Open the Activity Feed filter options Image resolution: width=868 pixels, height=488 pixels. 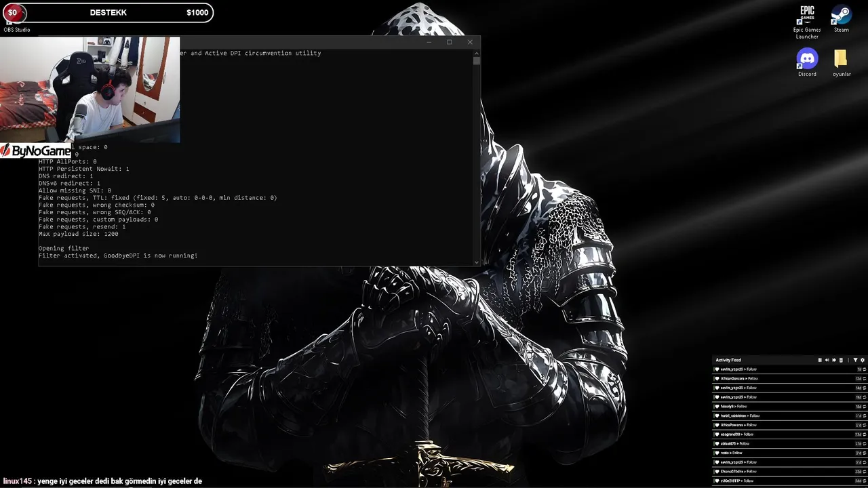(855, 360)
